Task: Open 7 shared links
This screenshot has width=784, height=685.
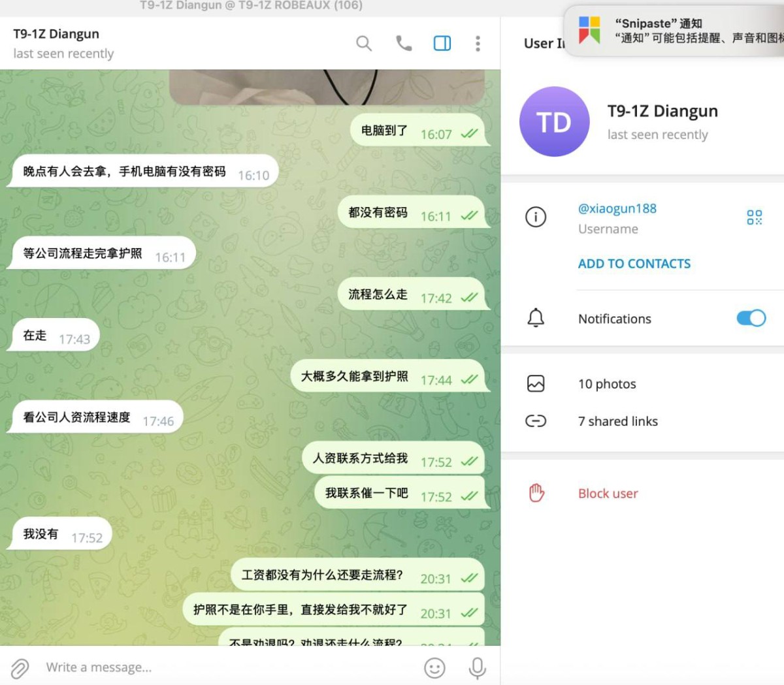Action: [618, 421]
